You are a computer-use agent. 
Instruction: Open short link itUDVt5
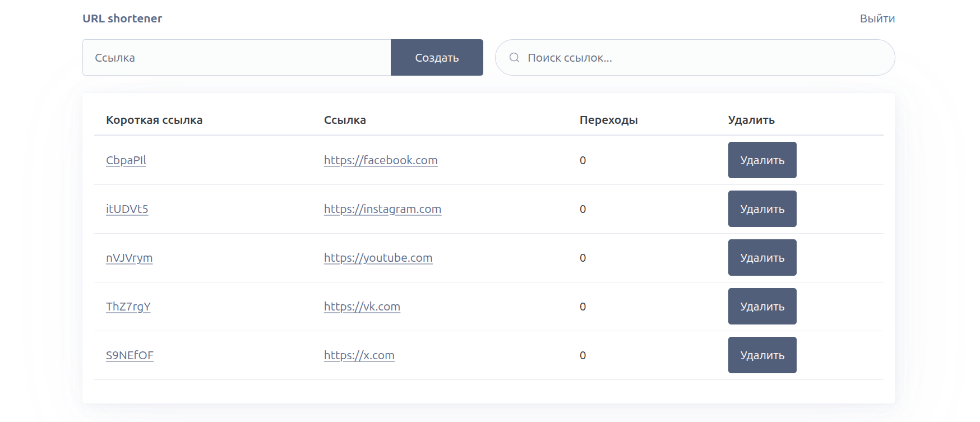tap(127, 209)
